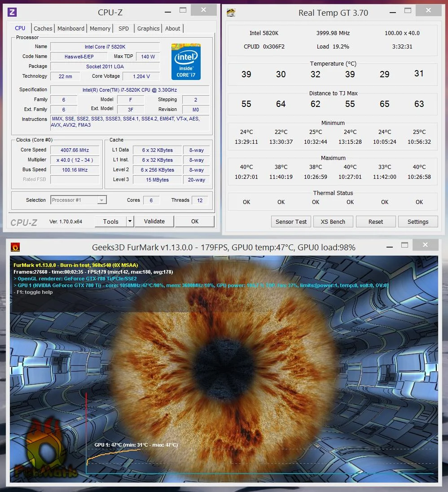
Task: Click the Load 19.2% reading in Real Temp
Action: click(x=333, y=46)
